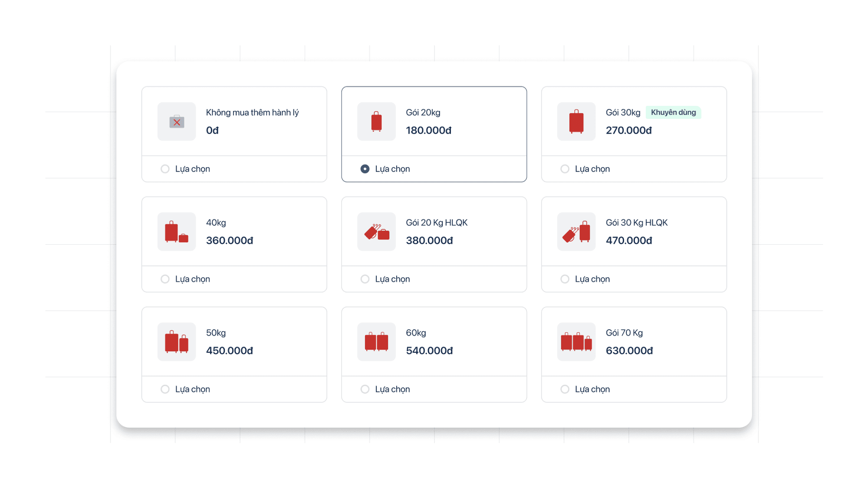
Task: Choose the 60kg radio option
Action: (x=365, y=389)
